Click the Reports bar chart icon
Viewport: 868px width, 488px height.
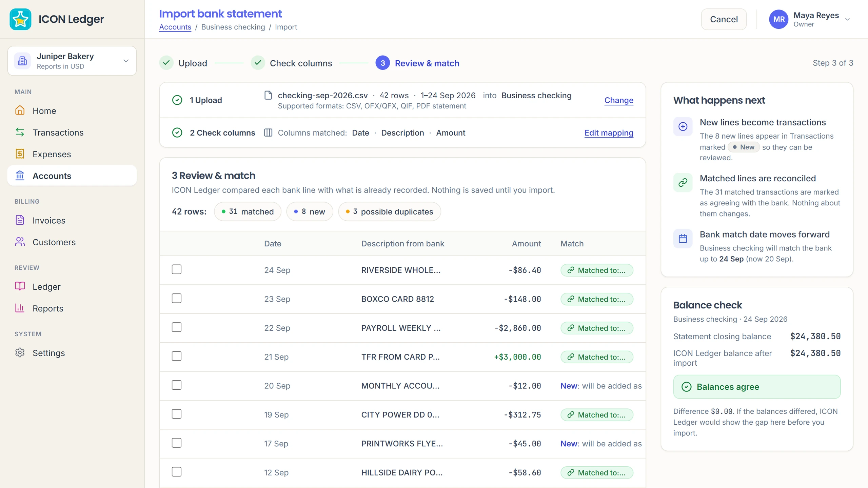[x=20, y=308]
